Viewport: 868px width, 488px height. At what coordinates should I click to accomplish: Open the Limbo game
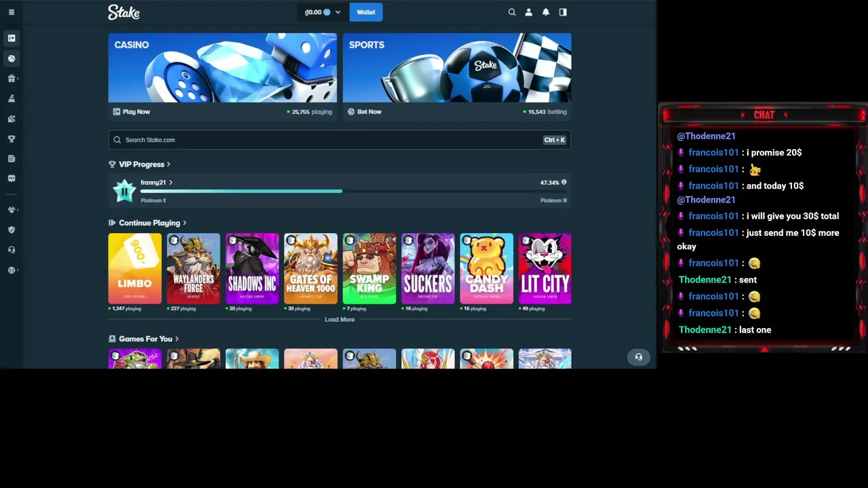[x=135, y=268]
